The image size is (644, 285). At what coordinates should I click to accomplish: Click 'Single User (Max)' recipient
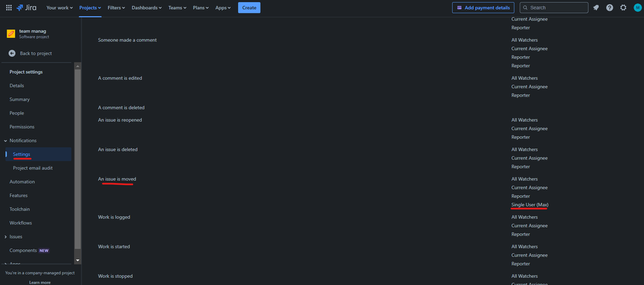click(x=530, y=204)
